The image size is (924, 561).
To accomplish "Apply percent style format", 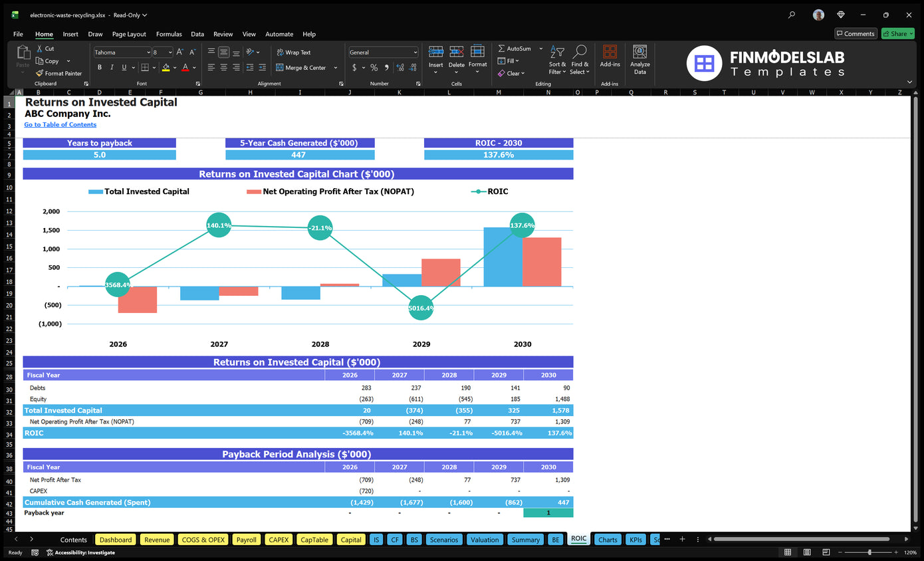I will (x=374, y=68).
